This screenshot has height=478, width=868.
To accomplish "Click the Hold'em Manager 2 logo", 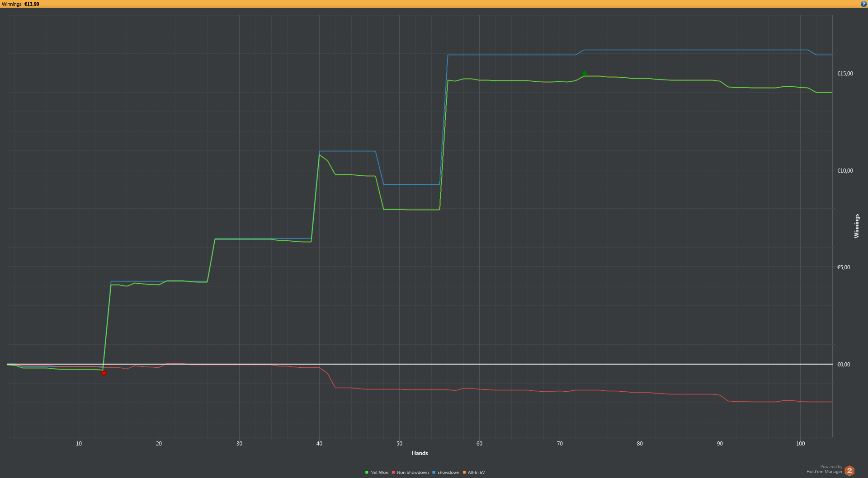I will (x=849, y=470).
